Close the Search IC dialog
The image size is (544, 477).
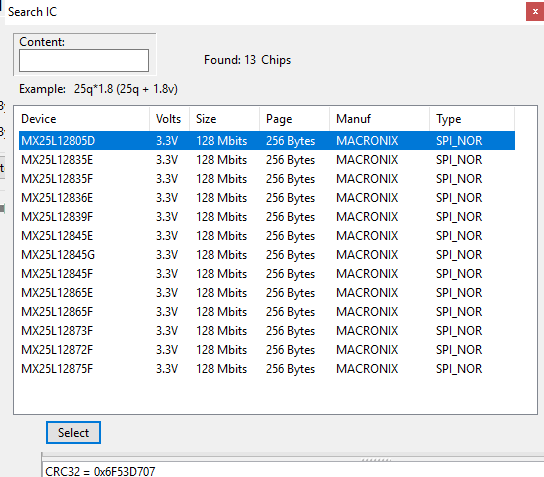[535, 11]
